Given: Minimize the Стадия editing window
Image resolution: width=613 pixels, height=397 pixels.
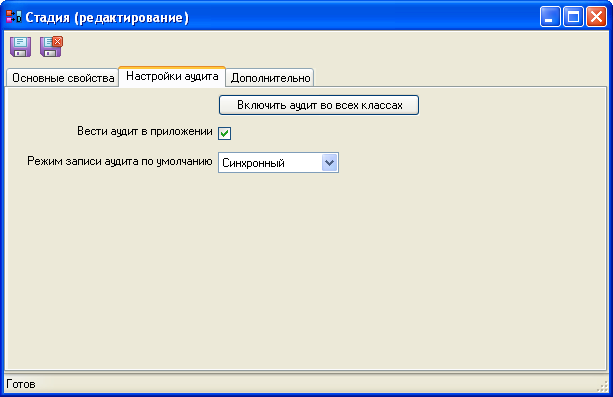Looking at the screenshot, I should (x=550, y=17).
